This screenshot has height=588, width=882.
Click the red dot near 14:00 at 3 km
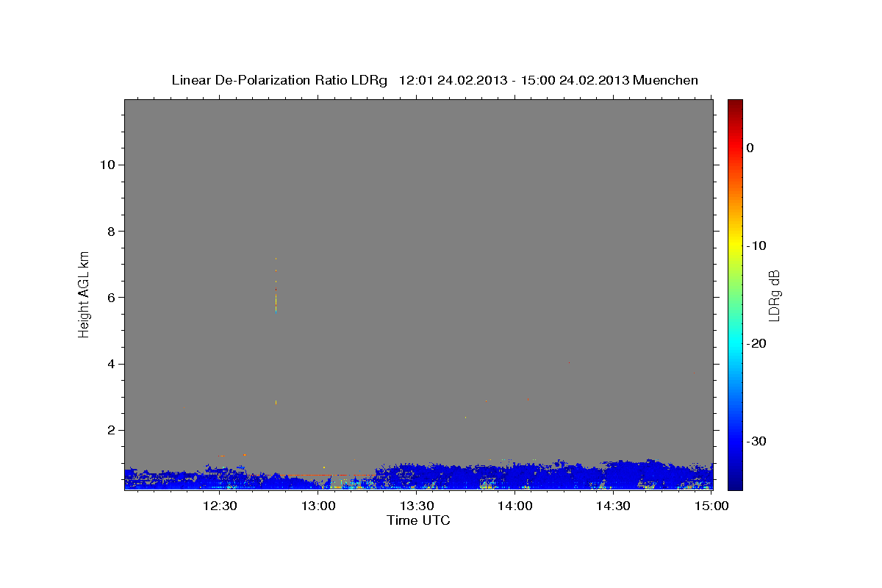[528, 400]
